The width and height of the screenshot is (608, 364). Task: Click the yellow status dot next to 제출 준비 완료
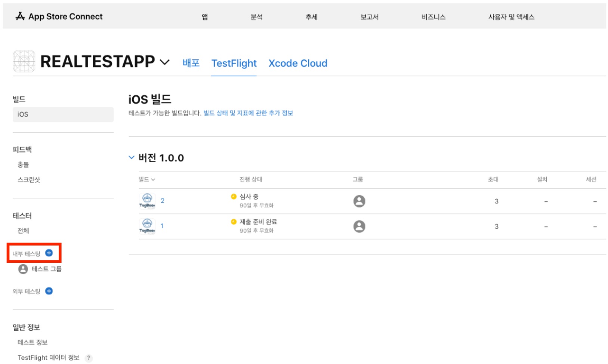(x=234, y=222)
